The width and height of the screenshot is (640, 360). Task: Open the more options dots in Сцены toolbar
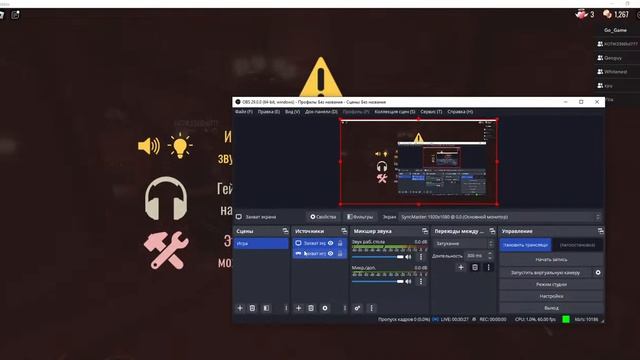286,308
